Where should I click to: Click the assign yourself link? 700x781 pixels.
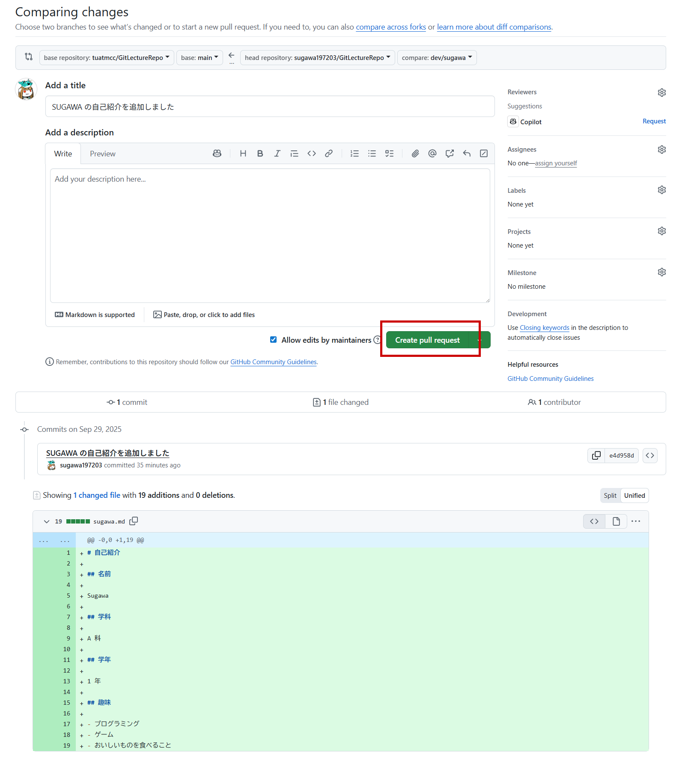556,163
